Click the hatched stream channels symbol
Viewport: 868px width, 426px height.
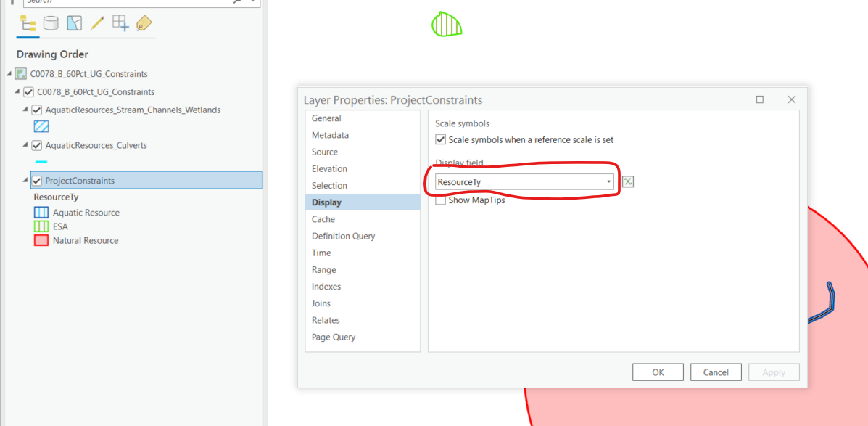click(41, 127)
